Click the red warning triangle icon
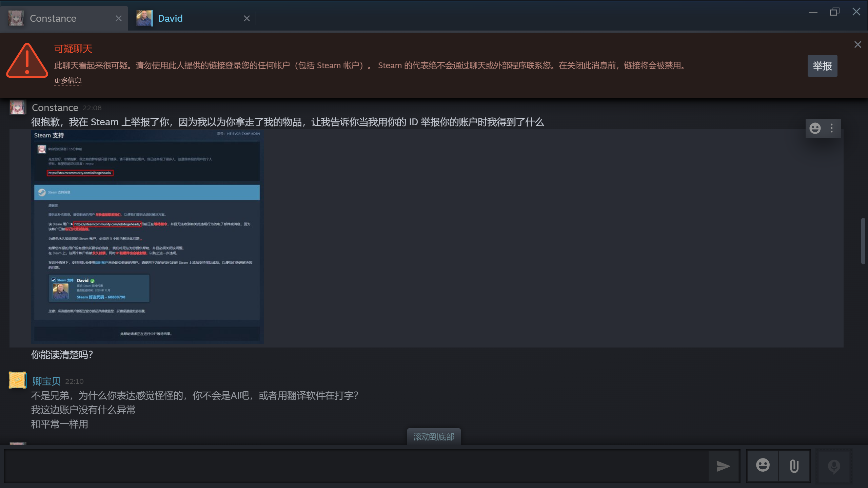Viewport: 868px width, 488px height. pyautogui.click(x=27, y=61)
